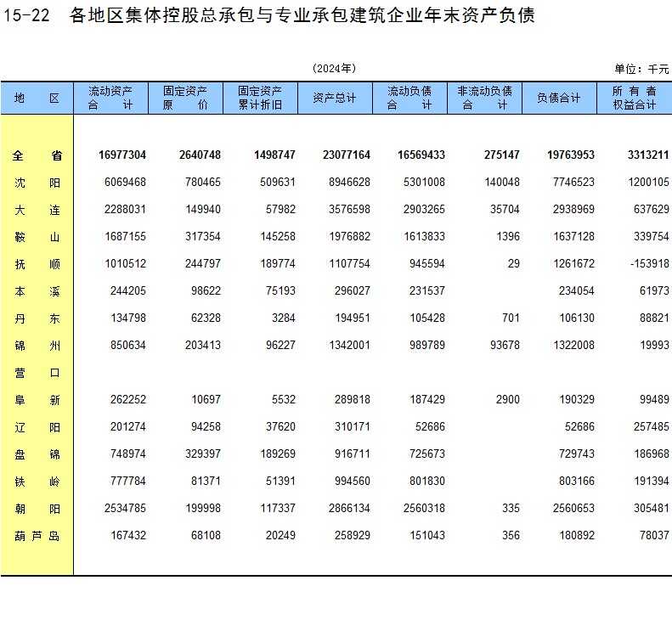This screenshot has width=672, height=631.
Task: Select the 固定资产原价 column header
Action: coord(185,98)
